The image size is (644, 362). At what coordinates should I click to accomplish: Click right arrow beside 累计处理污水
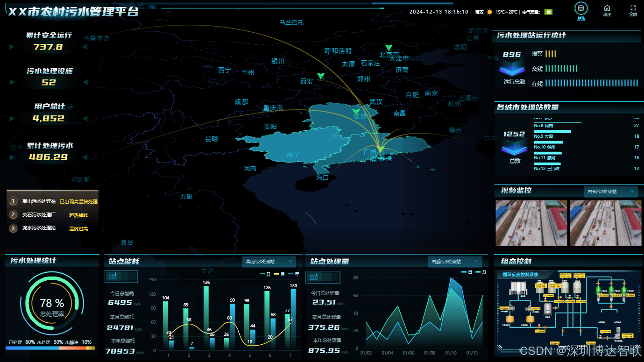pyautogui.click(x=85, y=157)
